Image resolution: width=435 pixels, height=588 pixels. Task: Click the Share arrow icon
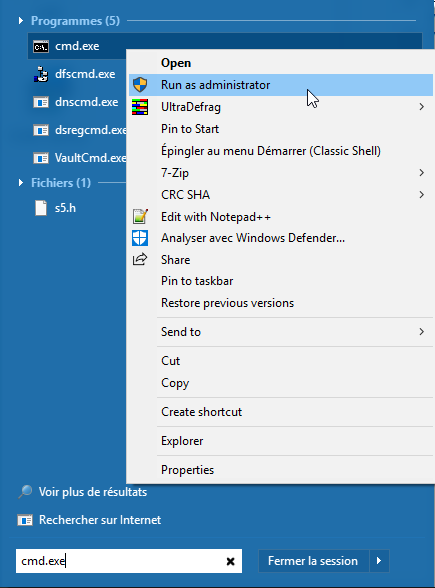tap(140, 259)
